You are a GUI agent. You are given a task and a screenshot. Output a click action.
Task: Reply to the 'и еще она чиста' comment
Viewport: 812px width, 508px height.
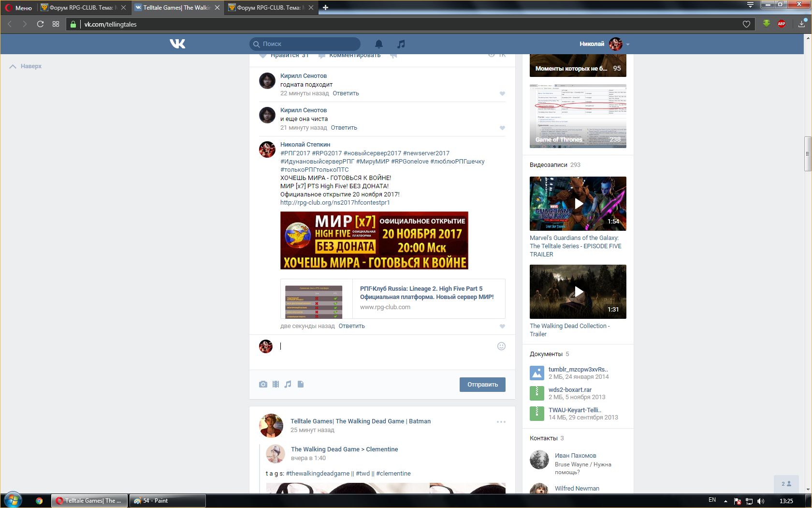coord(344,128)
